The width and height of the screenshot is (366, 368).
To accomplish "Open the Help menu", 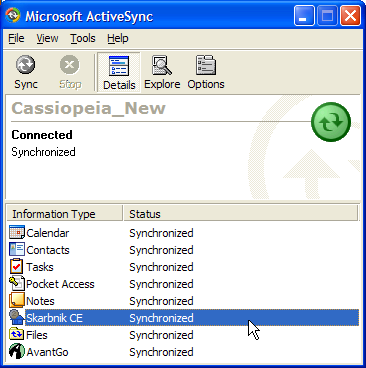I will [118, 38].
